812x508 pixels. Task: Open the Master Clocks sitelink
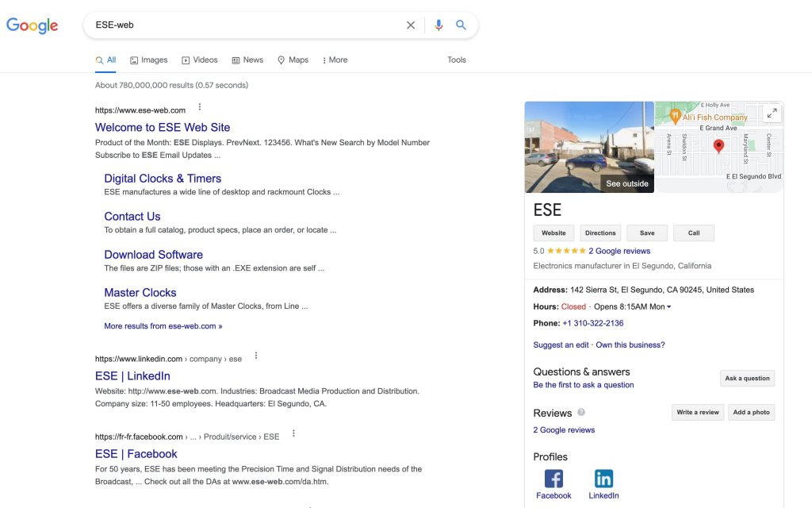click(140, 293)
